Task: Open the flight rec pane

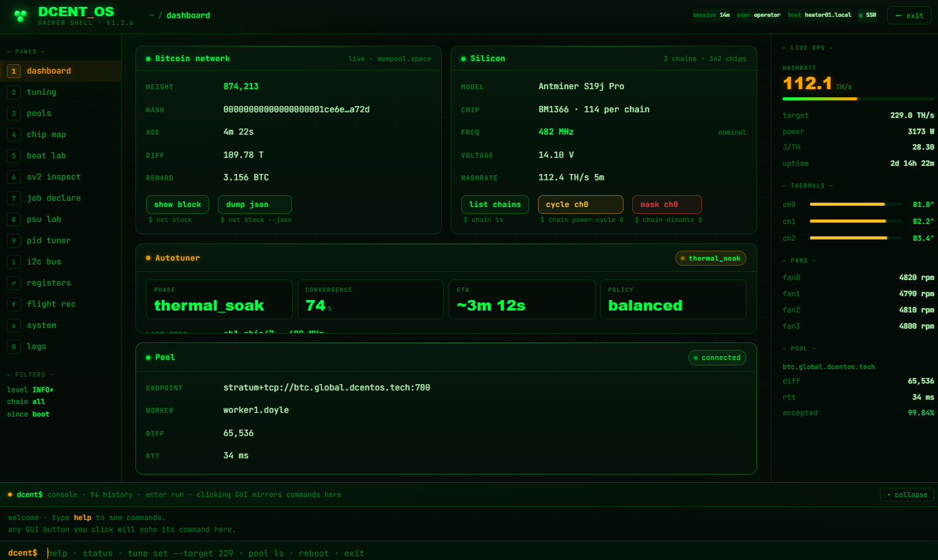Action: point(61,304)
